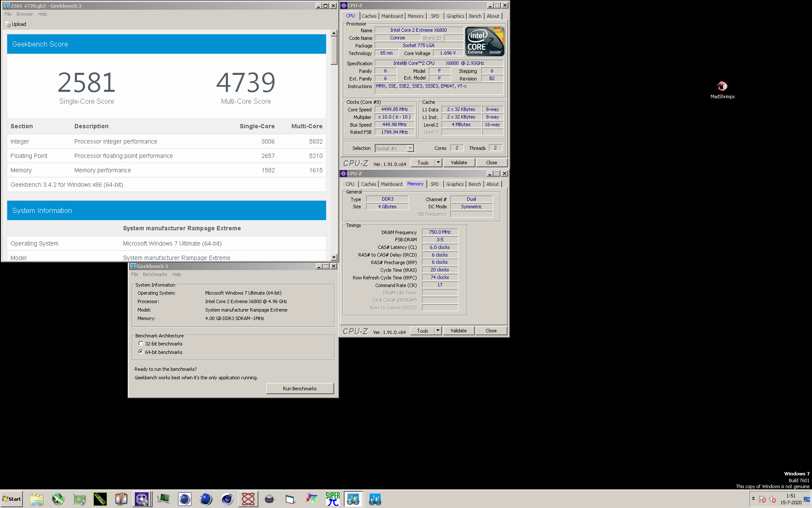Screen dimensions: 812x508
Task: Open the green RAM stick taskbar icon
Action: tap(100, 500)
